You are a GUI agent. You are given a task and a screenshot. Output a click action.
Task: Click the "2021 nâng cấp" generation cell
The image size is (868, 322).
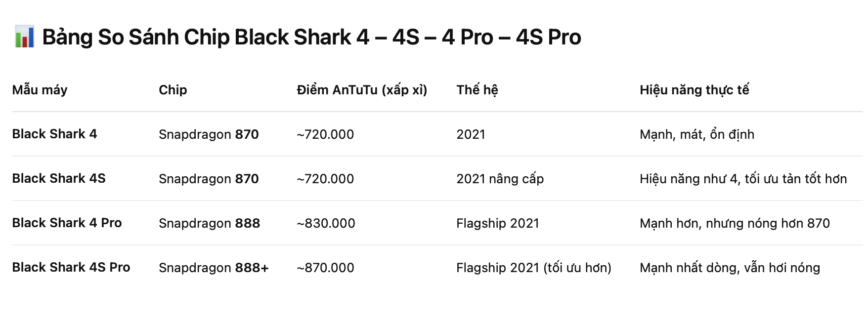(x=500, y=179)
